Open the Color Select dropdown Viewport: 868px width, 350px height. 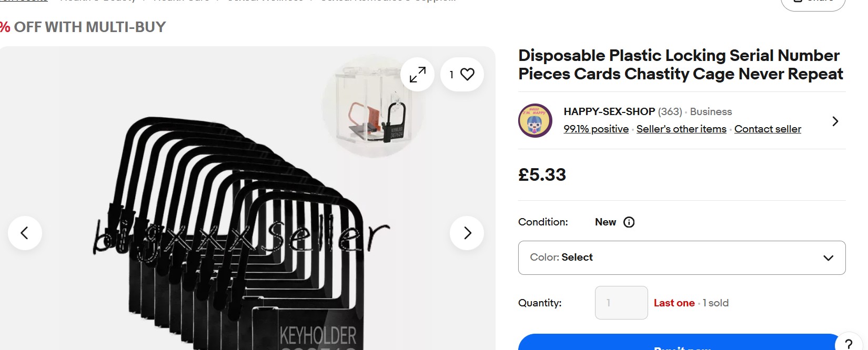tap(681, 258)
